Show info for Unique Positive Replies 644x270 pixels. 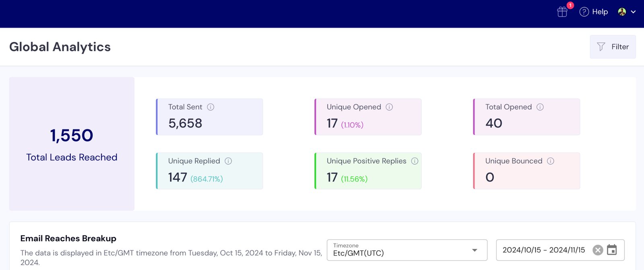pos(415,161)
